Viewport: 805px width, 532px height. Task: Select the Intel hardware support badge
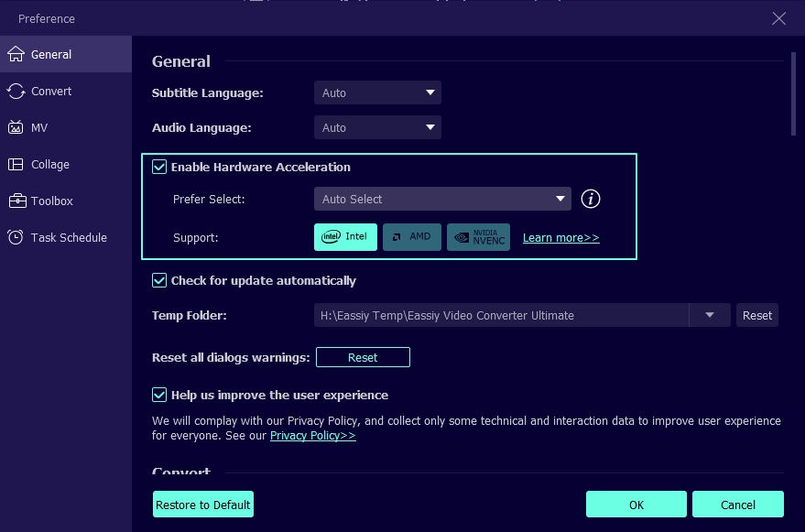[x=345, y=237]
